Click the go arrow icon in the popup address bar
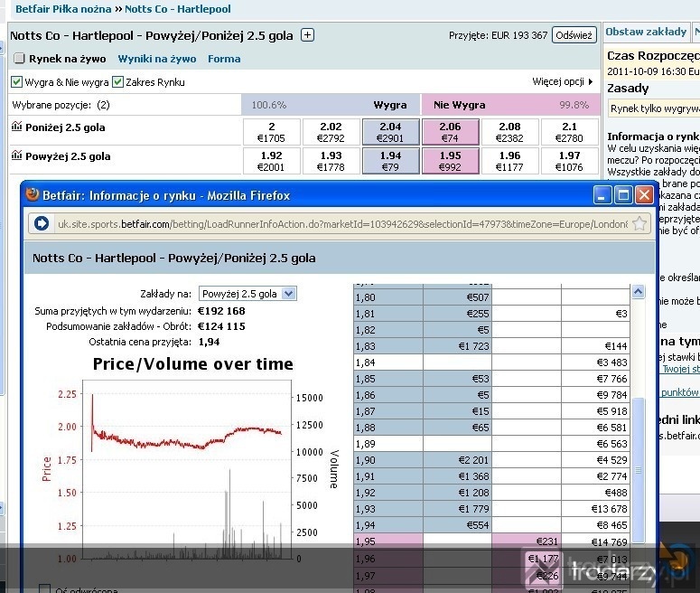This screenshot has width=700, height=593. coord(41,223)
